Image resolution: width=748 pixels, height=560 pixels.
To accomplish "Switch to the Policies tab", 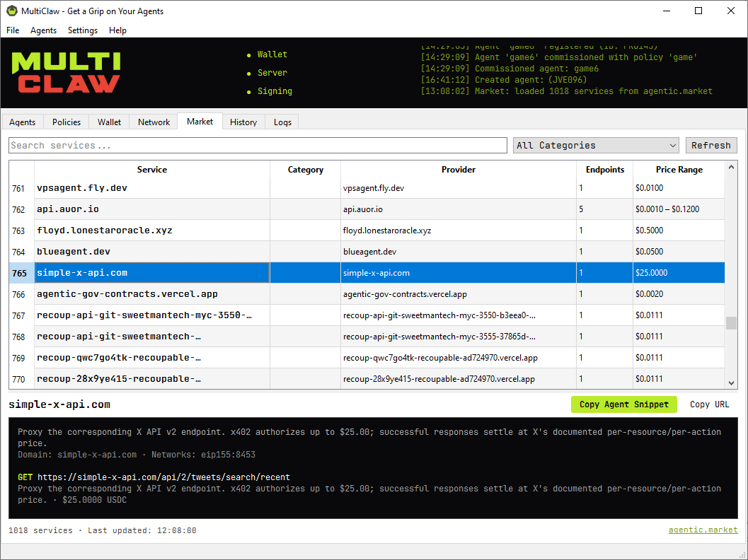I will [x=67, y=122].
